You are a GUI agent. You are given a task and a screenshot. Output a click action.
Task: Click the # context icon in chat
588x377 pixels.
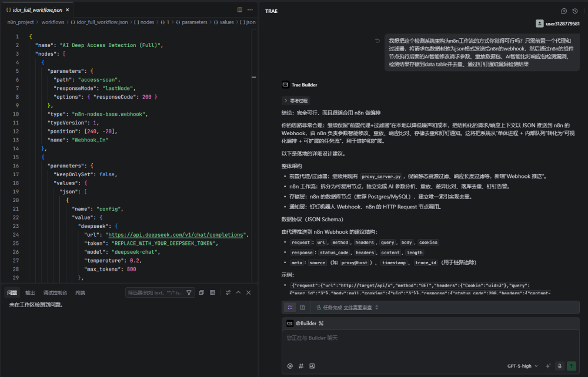301,366
